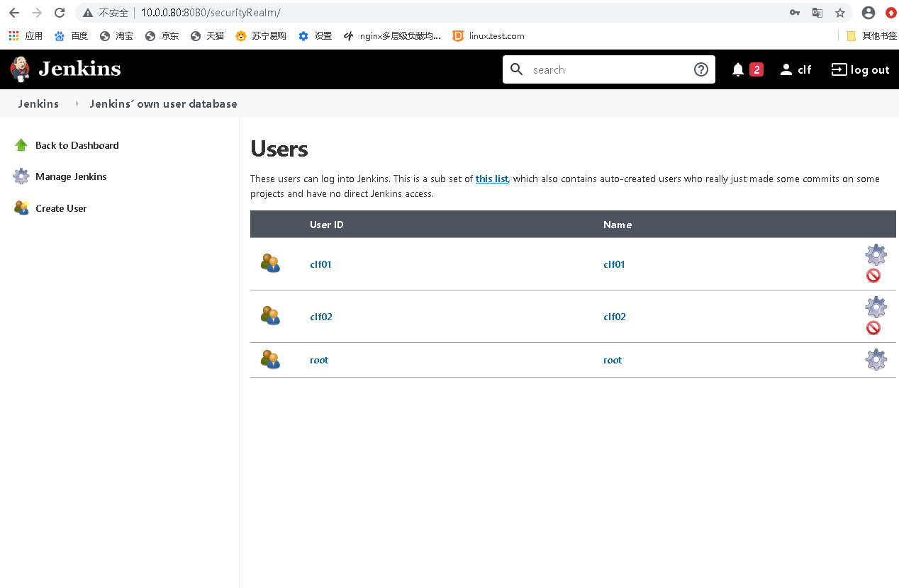This screenshot has height=588, width=899.
Task: Click the Users page heading
Action: point(279,149)
